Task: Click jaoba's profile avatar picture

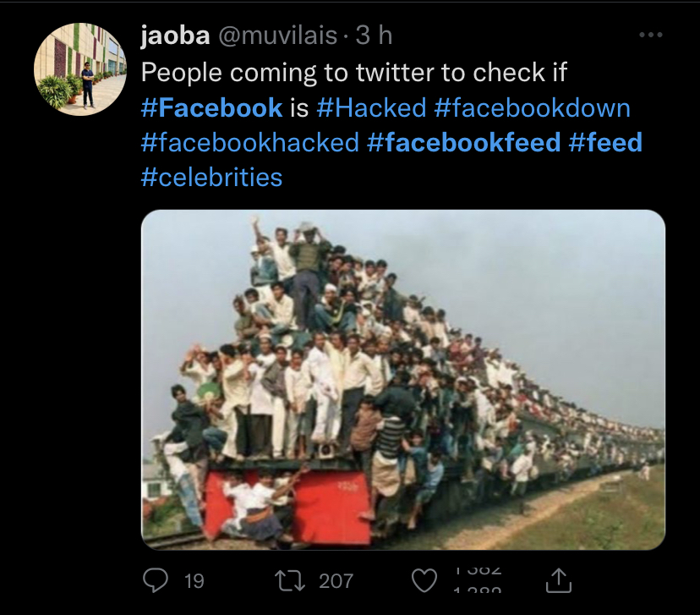Action: pos(80,69)
